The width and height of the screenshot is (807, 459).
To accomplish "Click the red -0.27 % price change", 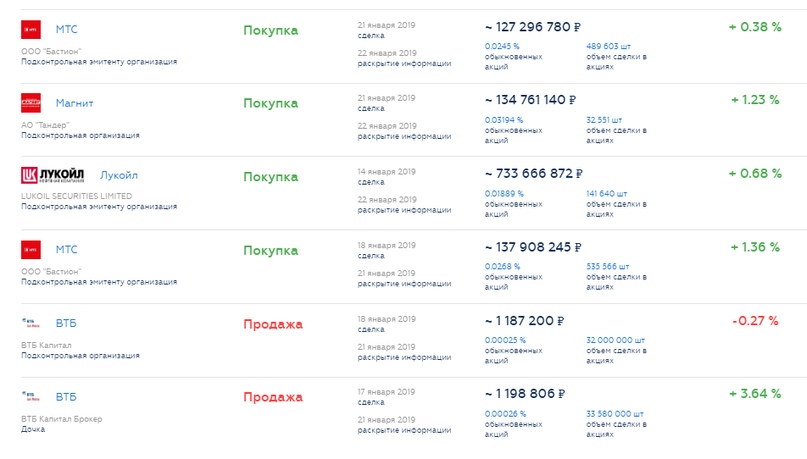I will pyautogui.click(x=755, y=321).
